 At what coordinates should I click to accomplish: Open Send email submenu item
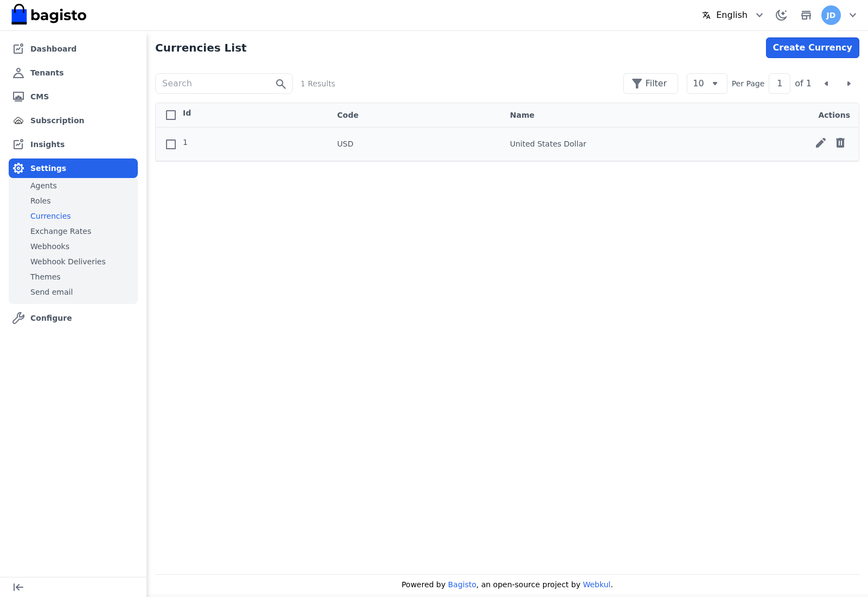(52, 292)
